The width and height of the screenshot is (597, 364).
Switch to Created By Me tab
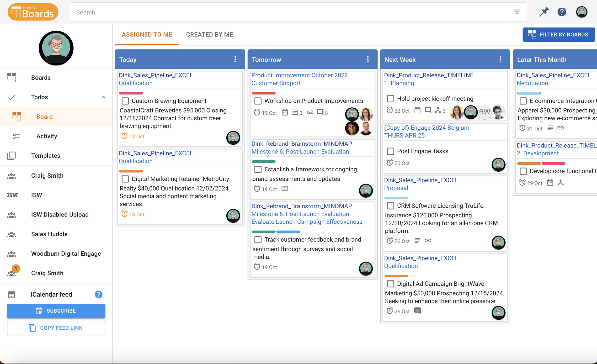coord(210,35)
